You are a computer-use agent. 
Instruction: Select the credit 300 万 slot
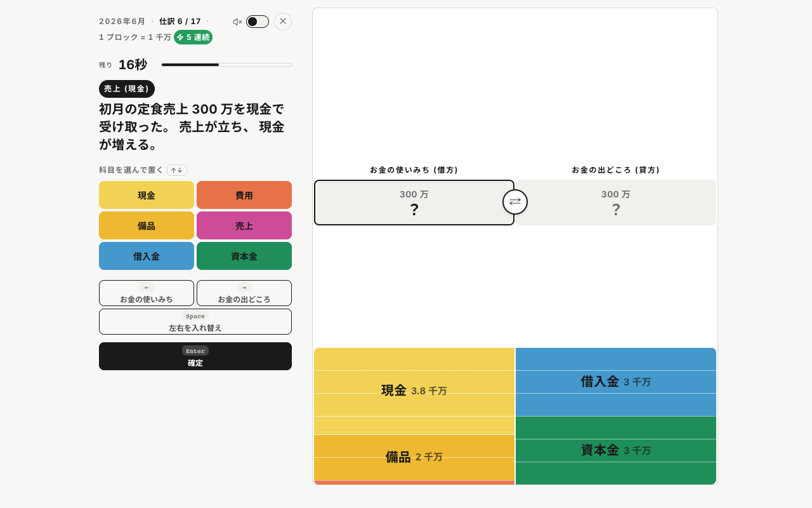(x=616, y=203)
